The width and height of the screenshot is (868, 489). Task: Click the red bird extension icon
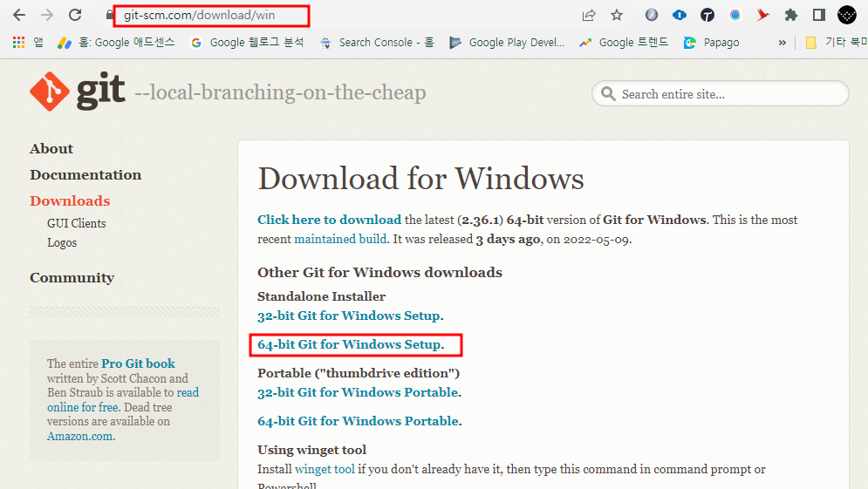tap(762, 15)
